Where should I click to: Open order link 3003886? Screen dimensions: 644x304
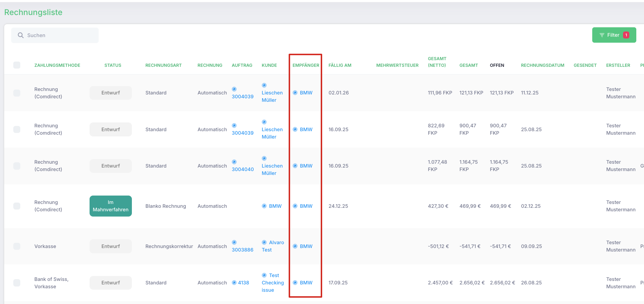point(242,250)
